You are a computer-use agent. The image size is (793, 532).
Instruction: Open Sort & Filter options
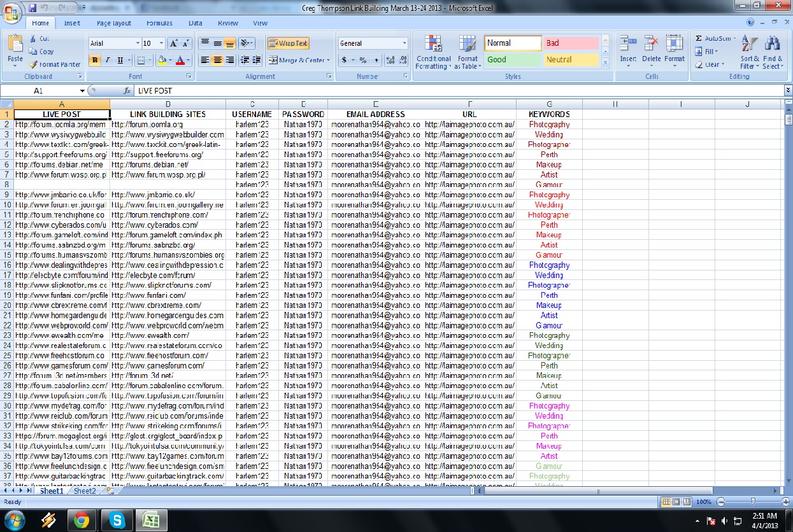750,52
